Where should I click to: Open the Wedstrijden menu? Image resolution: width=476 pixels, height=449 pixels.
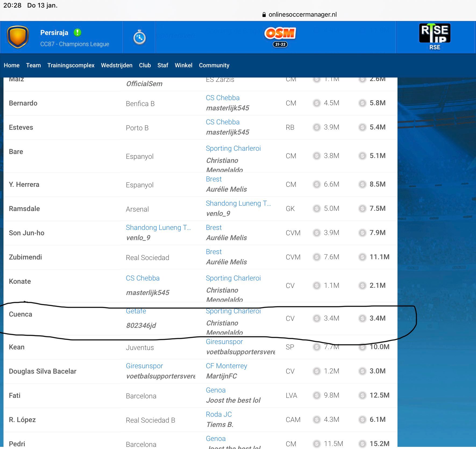[x=117, y=65]
